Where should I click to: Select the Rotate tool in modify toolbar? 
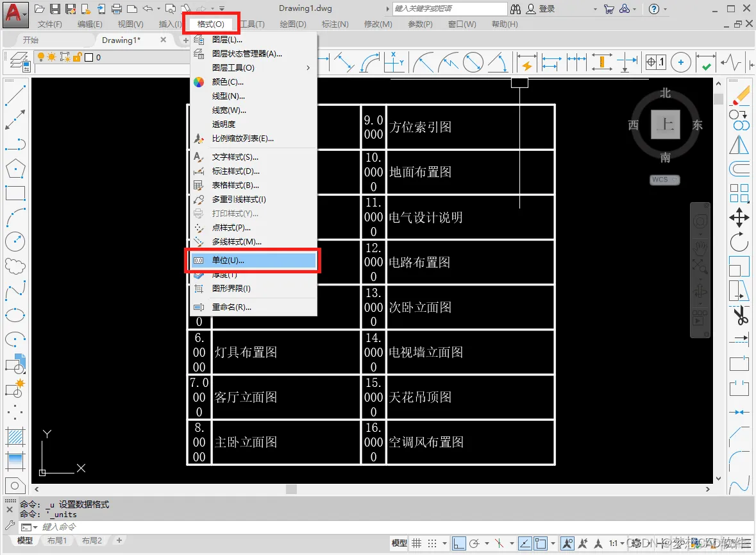click(x=739, y=242)
